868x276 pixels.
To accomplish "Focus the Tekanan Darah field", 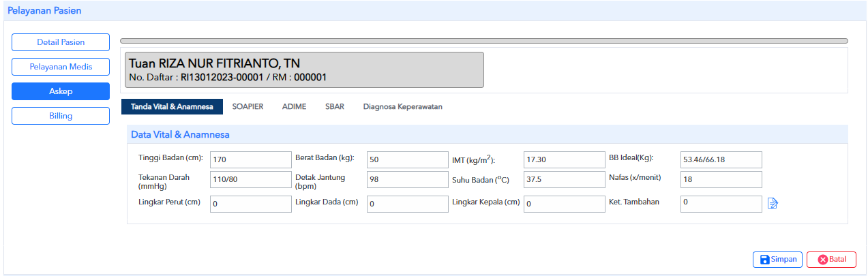I will (250, 179).
